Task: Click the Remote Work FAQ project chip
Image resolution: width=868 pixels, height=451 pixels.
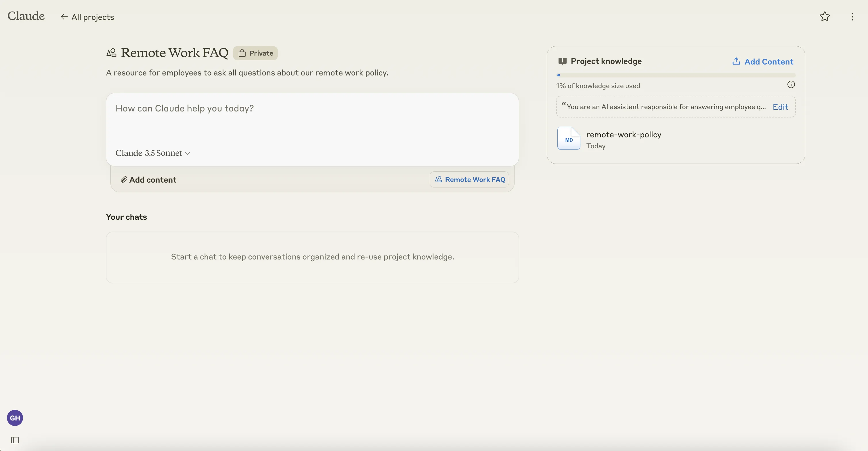Action: click(469, 180)
